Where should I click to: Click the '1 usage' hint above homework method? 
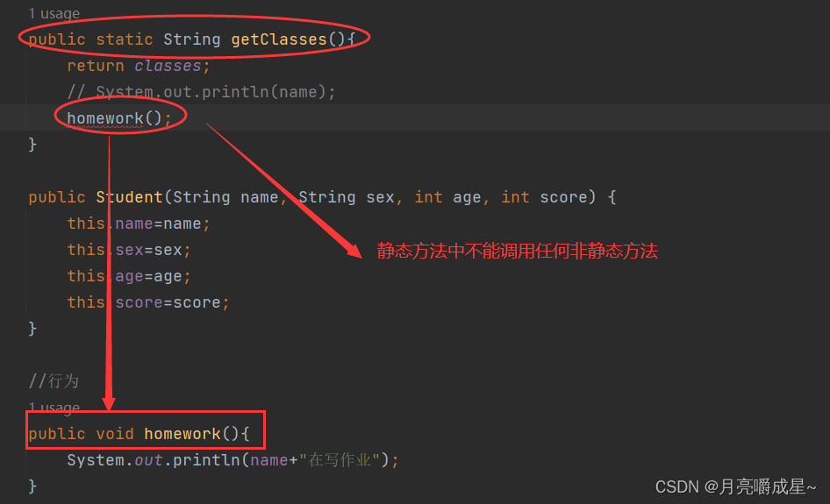pos(54,408)
